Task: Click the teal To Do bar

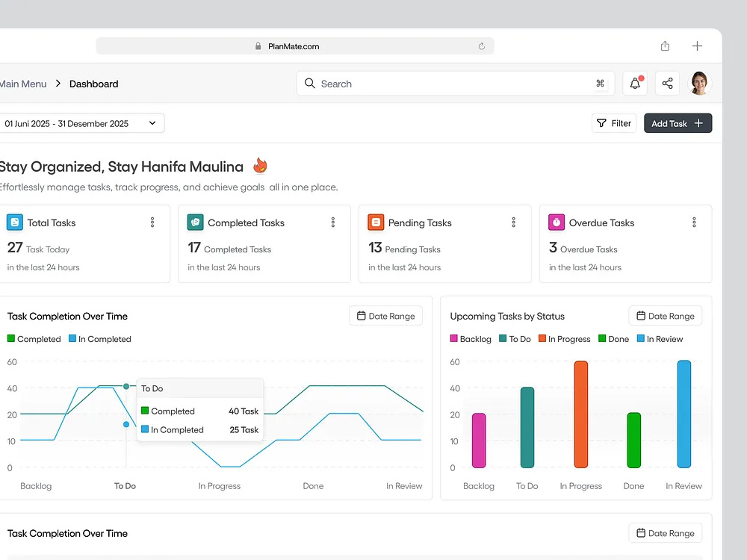Action: [x=527, y=427]
